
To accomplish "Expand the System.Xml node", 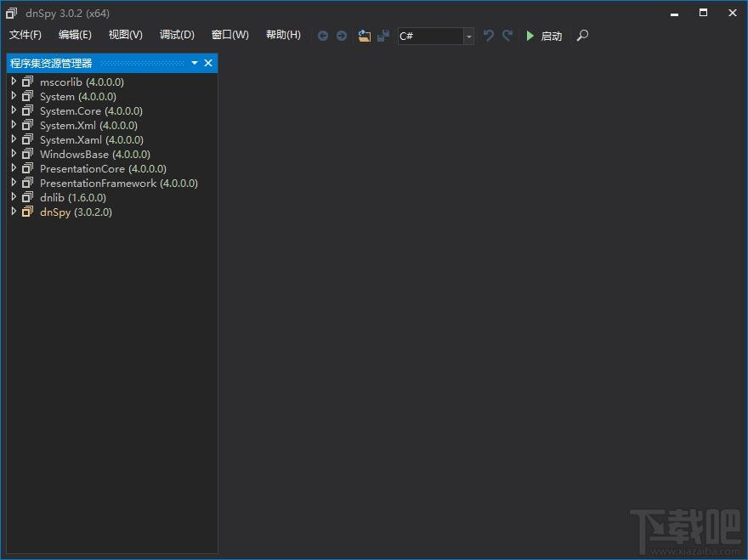I will point(14,125).
